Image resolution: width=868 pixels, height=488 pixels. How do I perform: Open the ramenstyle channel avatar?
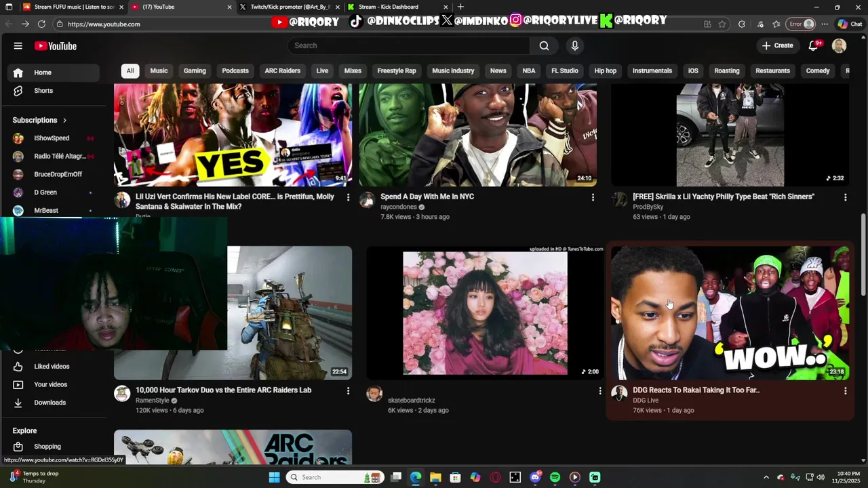coord(122,394)
